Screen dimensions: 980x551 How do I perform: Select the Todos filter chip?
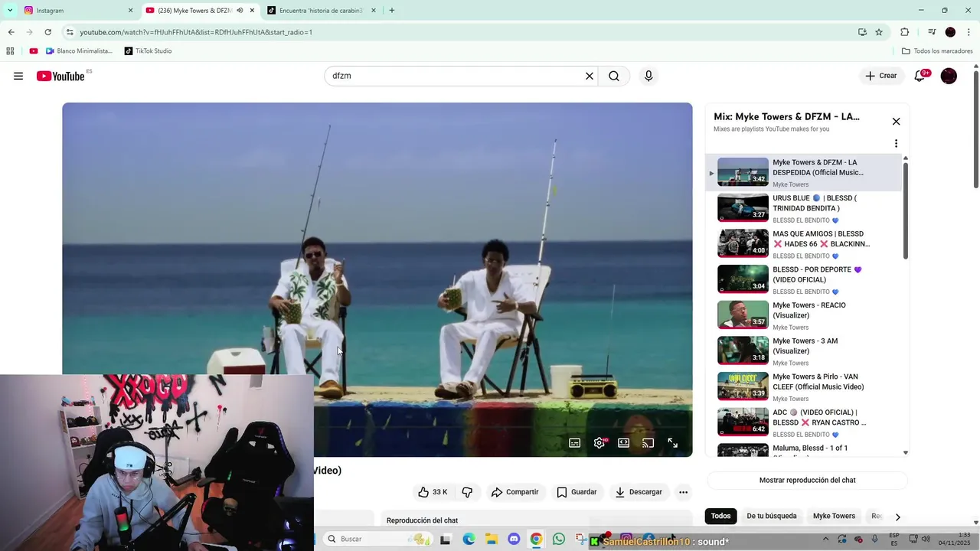point(720,516)
